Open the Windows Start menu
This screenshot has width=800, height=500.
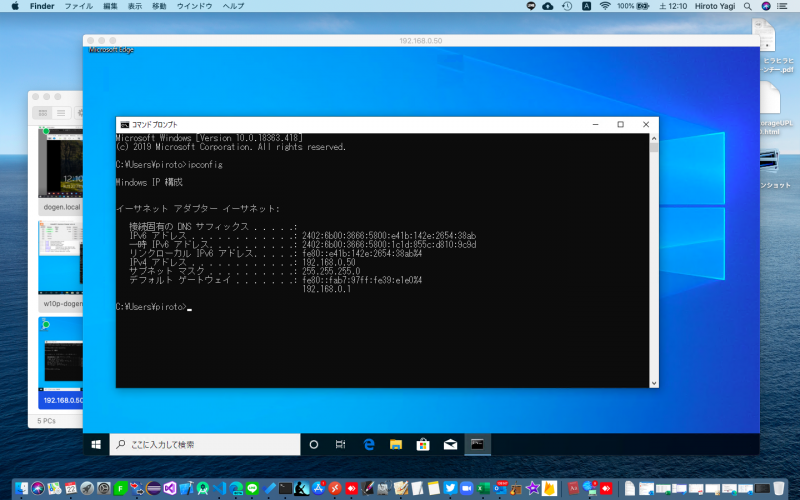tap(98, 444)
